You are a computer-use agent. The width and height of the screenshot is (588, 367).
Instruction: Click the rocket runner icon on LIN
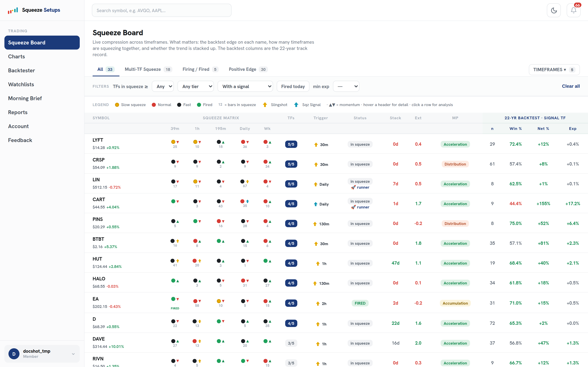coord(353,187)
